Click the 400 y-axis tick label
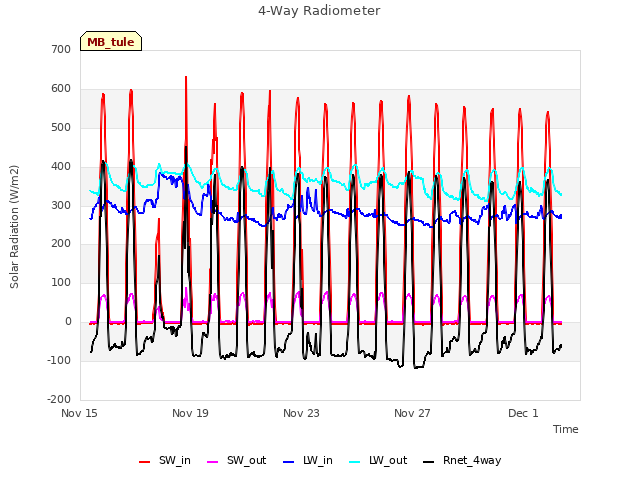The height and width of the screenshot is (480, 640). [x=61, y=167]
